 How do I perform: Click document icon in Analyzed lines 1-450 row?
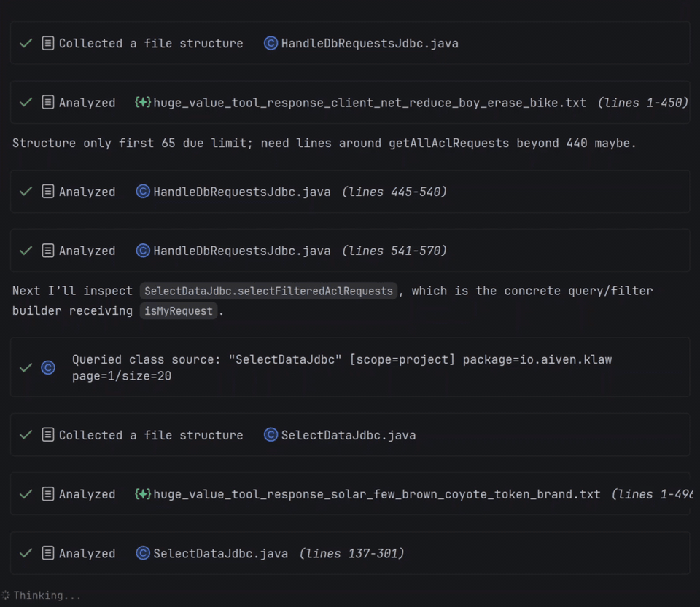pos(48,103)
